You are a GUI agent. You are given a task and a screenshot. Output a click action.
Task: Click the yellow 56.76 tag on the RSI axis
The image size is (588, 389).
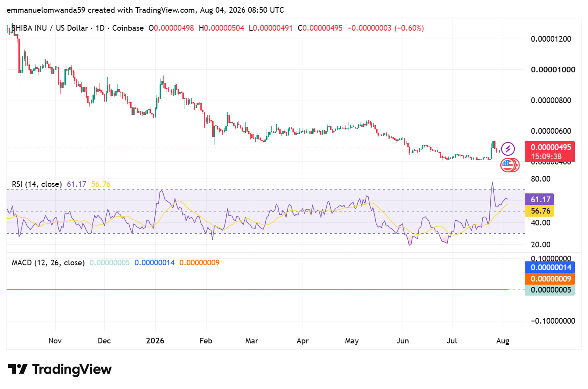tap(540, 211)
